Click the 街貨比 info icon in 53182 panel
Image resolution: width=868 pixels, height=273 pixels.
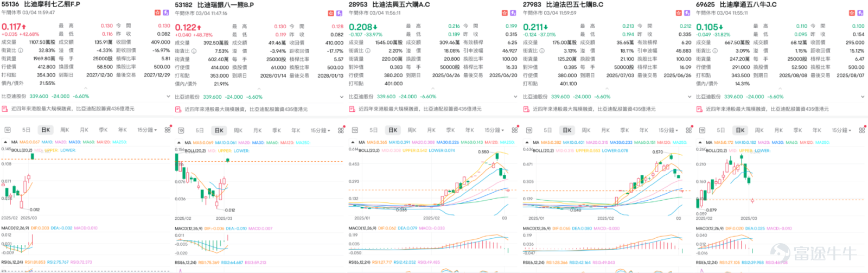(194, 51)
